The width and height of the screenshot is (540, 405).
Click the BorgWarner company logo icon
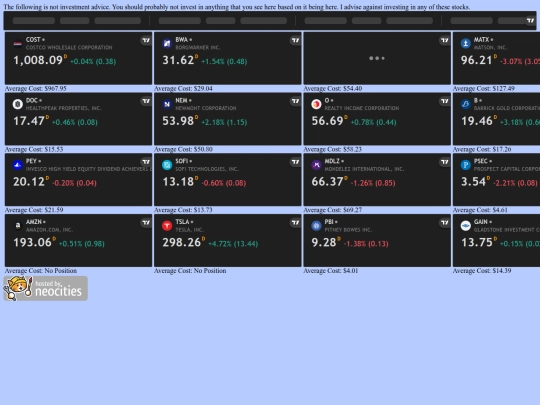point(167,43)
